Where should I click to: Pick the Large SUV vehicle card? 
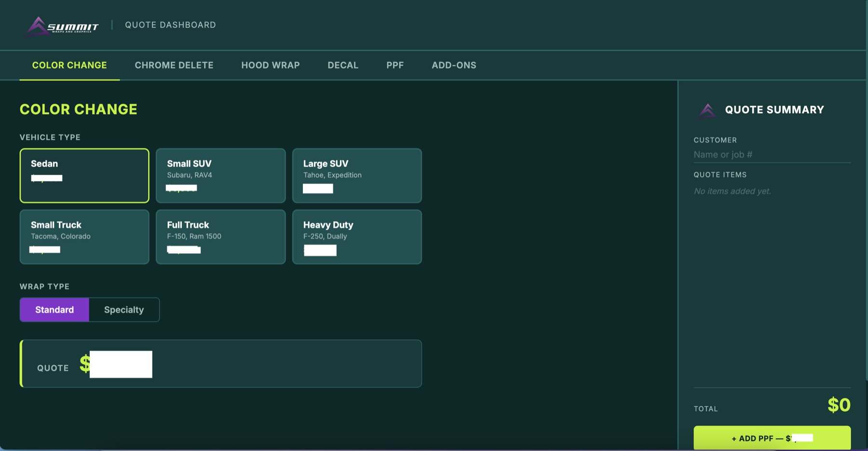[357, 176]
